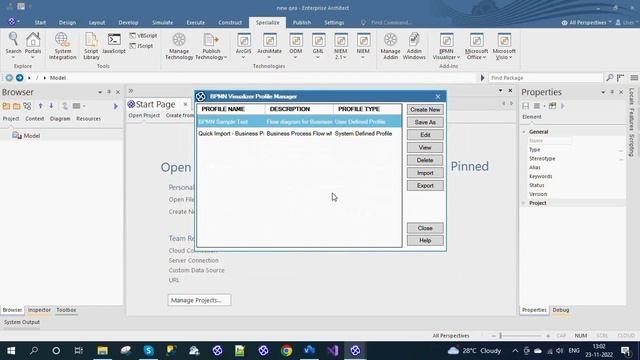Switch to the Resources tab in Browser
The width and height of the screenshot is (640, 360).
coord(88,118)
